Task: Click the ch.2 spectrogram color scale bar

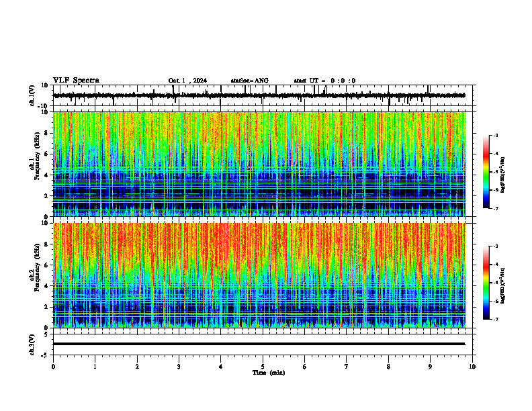Action: tap(486, 283)
